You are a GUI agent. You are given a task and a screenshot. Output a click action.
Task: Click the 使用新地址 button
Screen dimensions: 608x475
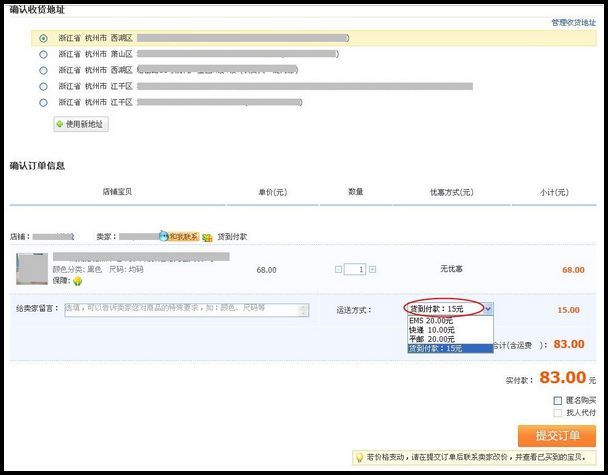point(81,124)
